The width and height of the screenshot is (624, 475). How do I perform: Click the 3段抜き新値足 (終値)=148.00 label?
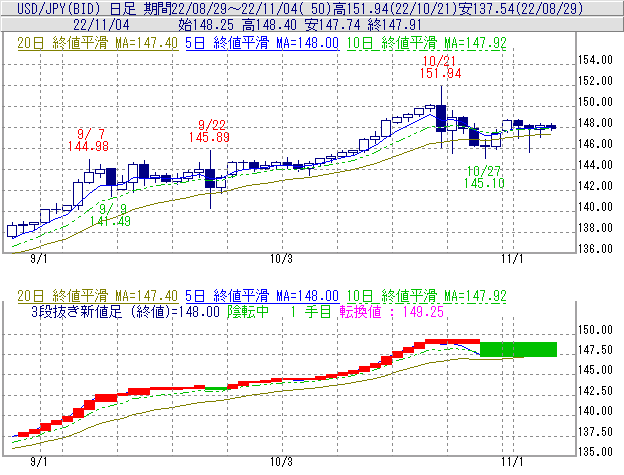(125, 311)
